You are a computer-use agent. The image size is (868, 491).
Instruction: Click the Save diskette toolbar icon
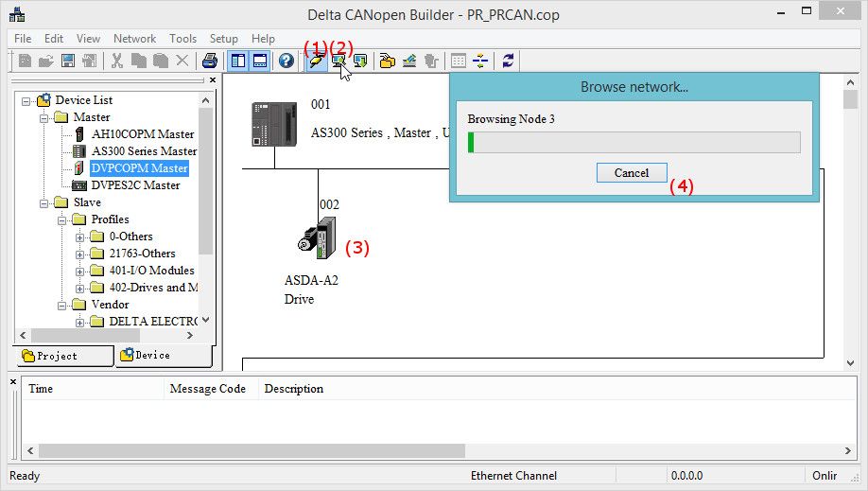[68, 61]
